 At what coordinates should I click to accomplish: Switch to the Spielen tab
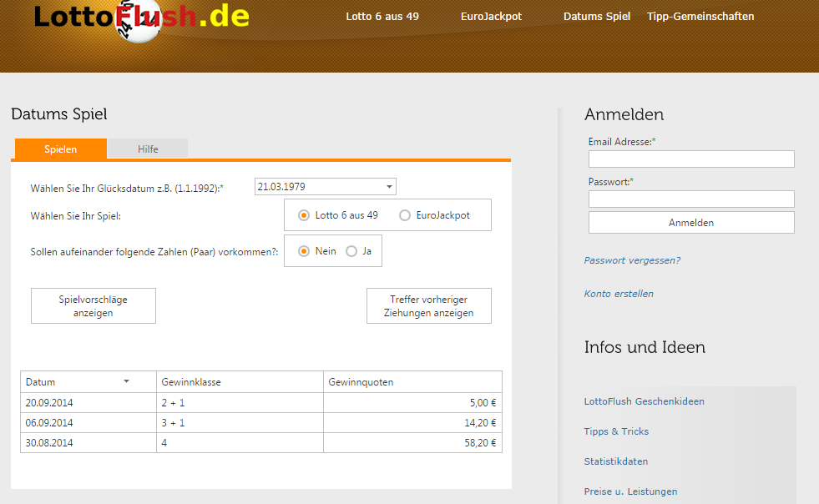pyautogui.click(x=61, y=149)
